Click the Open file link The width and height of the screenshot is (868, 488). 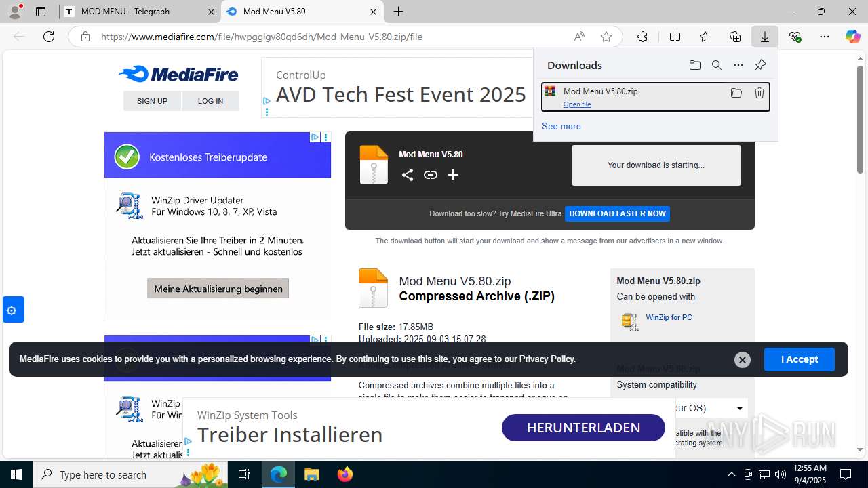(577, 104)
